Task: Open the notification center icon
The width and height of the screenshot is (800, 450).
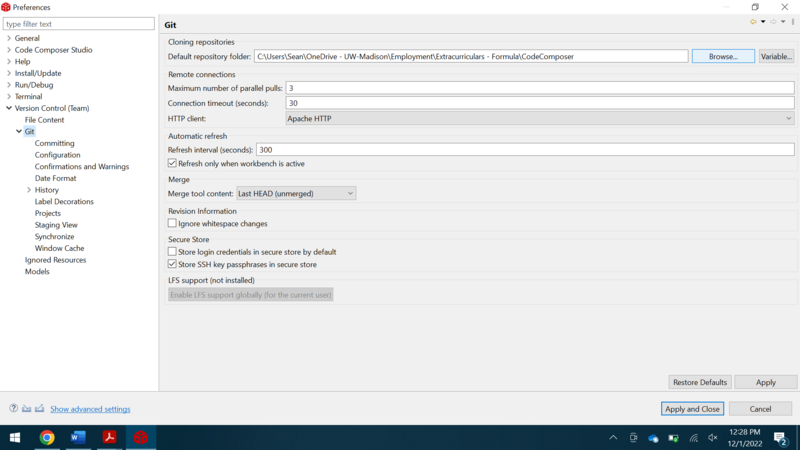Action: coord(780,438)
